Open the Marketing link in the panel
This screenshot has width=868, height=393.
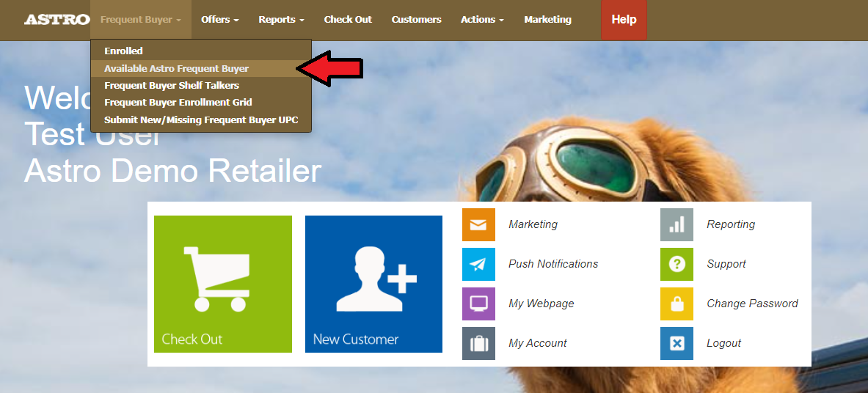point(533,224)
